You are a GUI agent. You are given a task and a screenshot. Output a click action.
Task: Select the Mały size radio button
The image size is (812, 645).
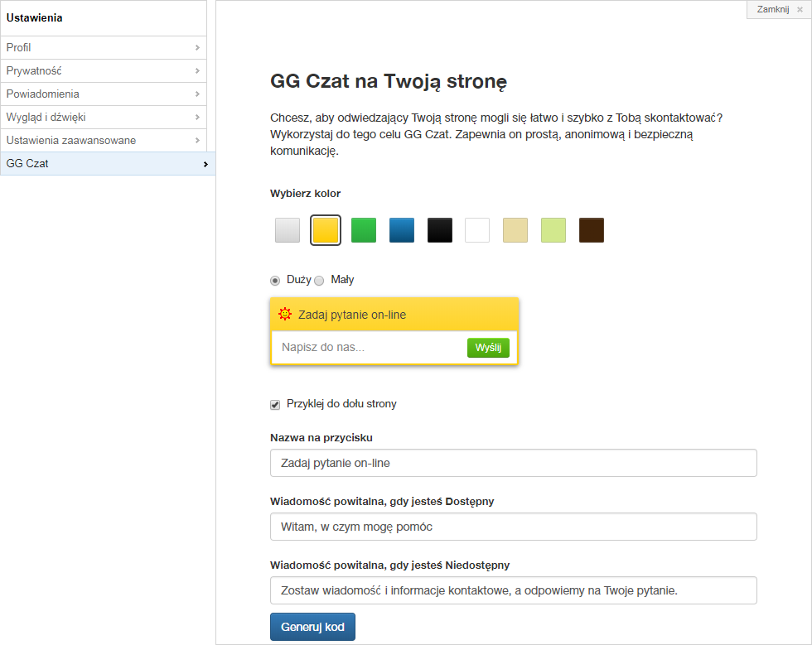[319, 281]
